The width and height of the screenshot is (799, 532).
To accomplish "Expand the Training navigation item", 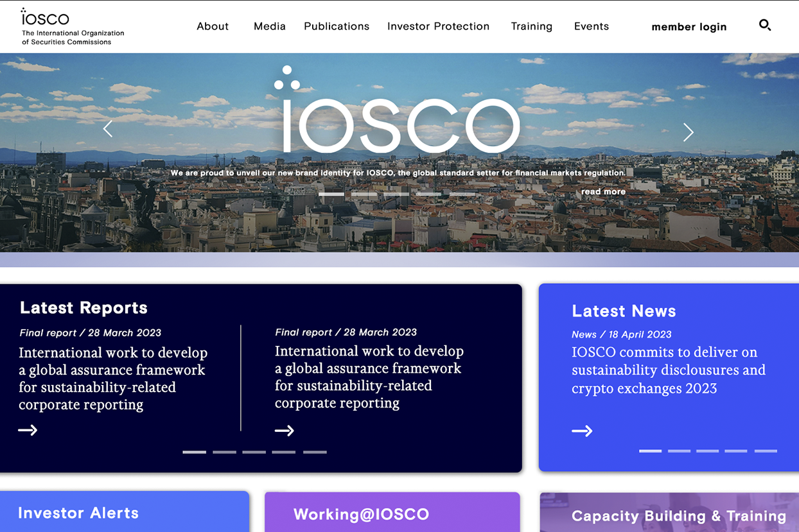I will point(531,26).
